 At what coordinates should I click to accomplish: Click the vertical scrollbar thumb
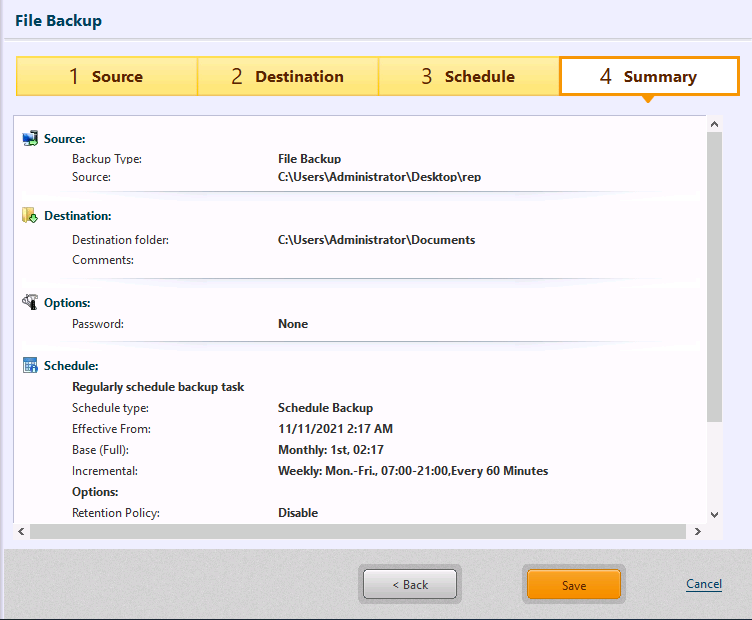(714, 275)
